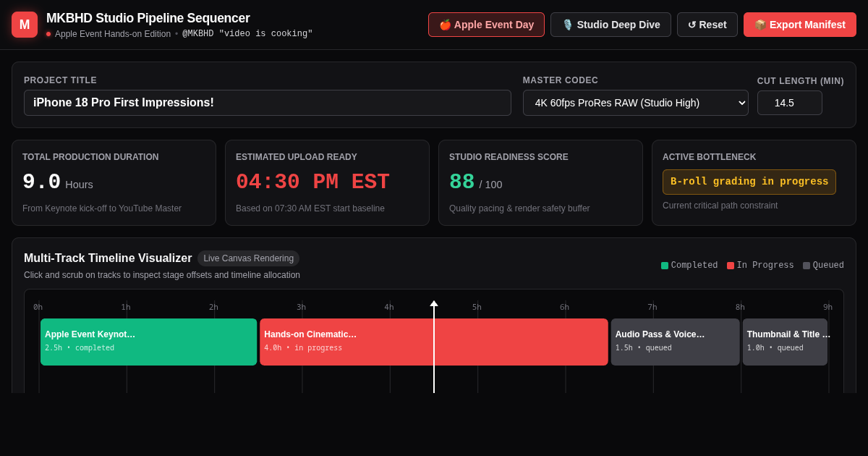Viewport: 868px width, 456px height.
Task: Click the red In Progress legend swatch
Action: pos(731,266)
